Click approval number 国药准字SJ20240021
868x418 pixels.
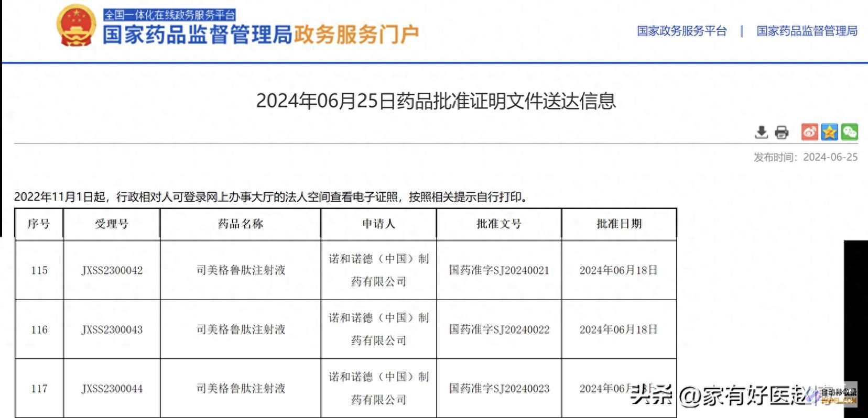coord(499,270)
